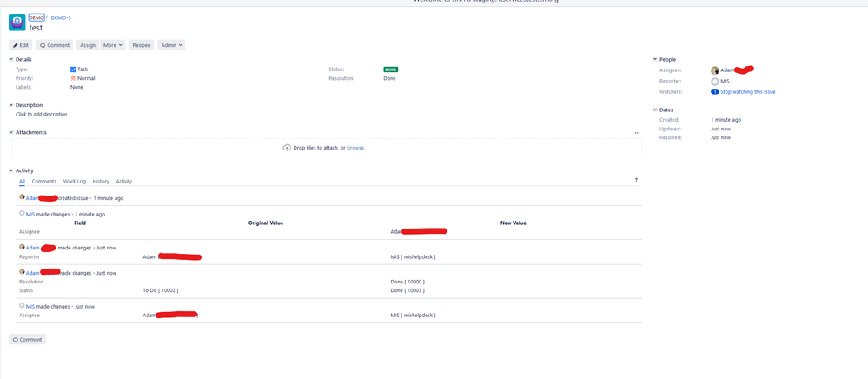The height and width of the screenshot is (379, 868).
Task: Switch to the Activity tab
Action: [124, 181]
